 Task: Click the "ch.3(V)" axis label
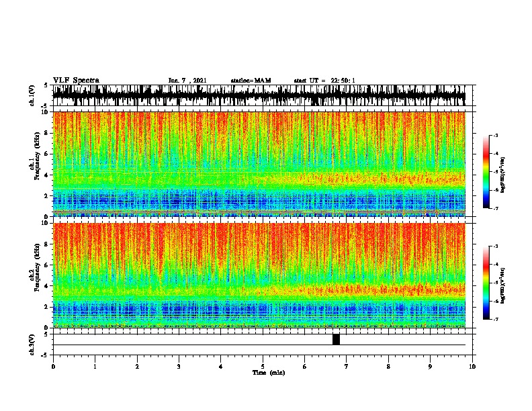(x=32, y=345)
